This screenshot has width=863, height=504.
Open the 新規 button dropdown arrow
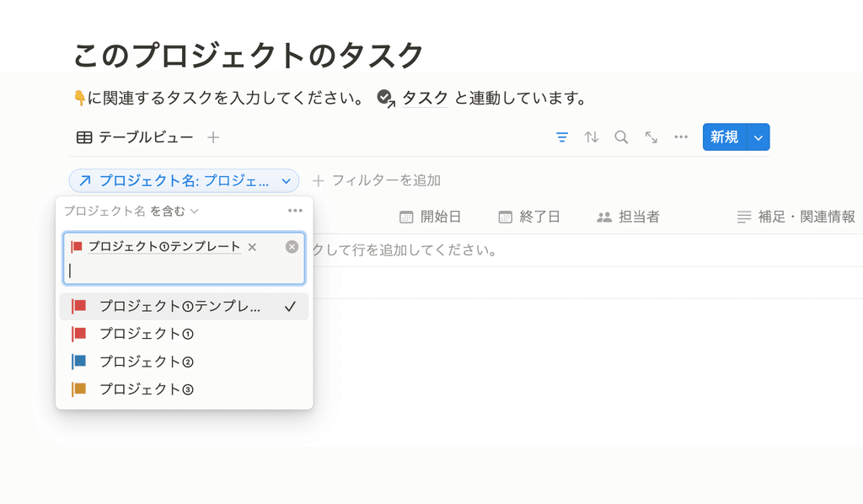(x=758, y=137)
